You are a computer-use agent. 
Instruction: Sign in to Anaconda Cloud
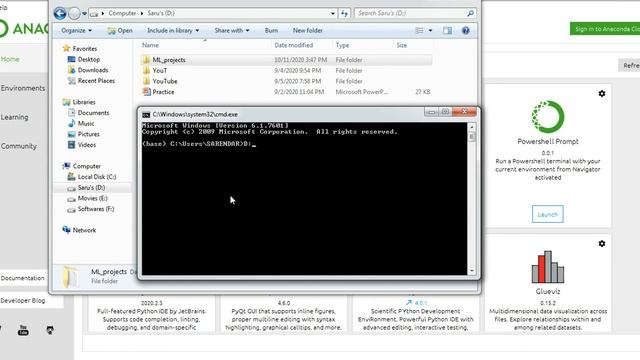coord(605,29)
